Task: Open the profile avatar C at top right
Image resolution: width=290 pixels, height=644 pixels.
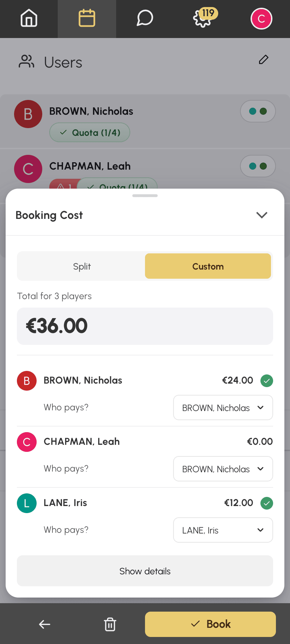Action: pyautogui.click(x=261, y=19)
